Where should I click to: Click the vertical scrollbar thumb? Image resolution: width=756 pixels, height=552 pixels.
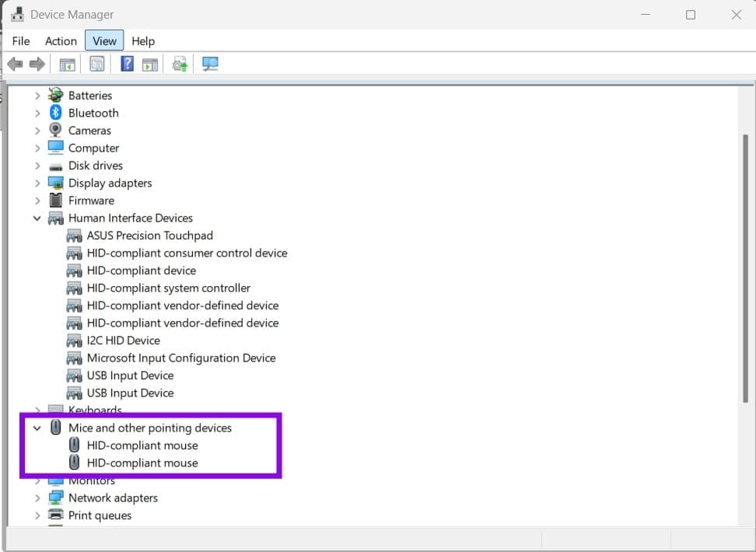point(745,268)
